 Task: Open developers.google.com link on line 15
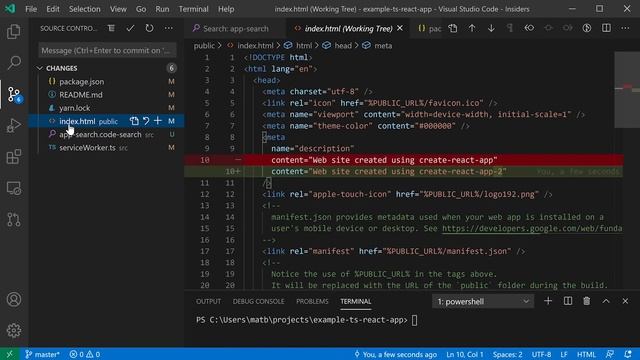tap(532, 229)
